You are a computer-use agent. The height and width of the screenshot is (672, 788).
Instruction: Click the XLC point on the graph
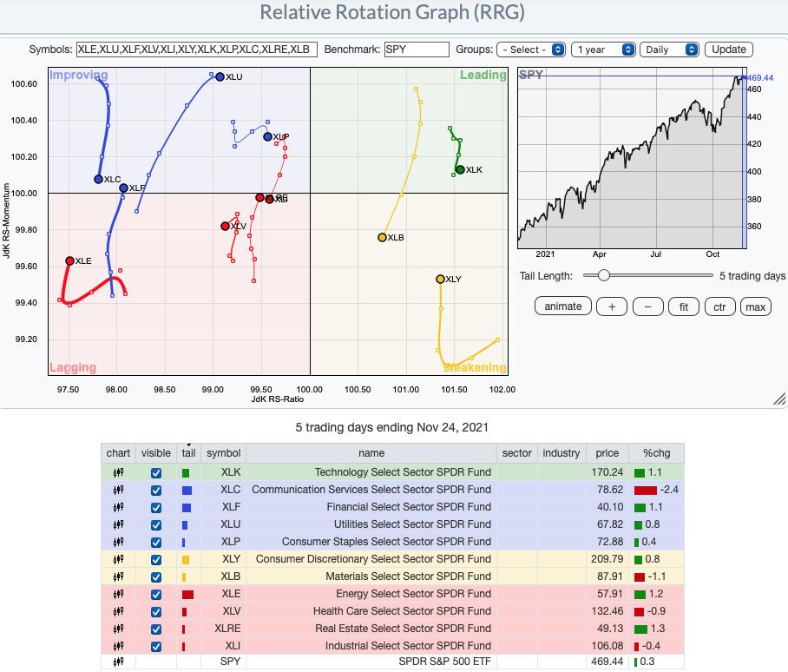click(99, 180)
